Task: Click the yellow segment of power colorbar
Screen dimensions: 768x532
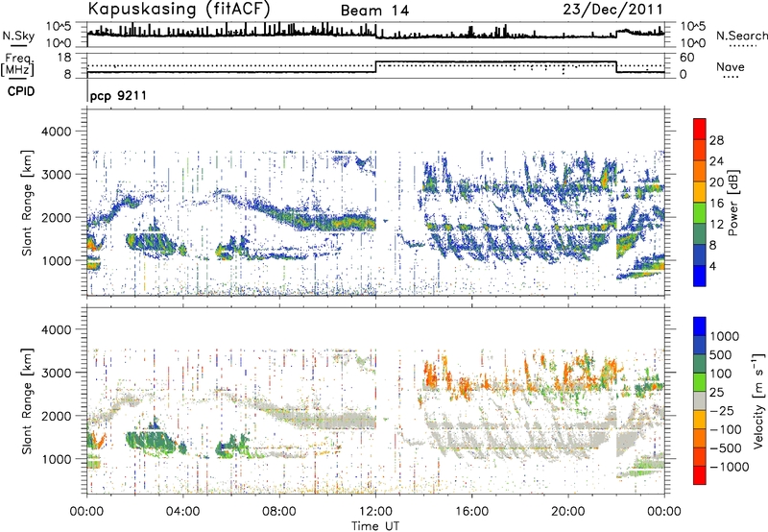Action: tap(700, 192)
